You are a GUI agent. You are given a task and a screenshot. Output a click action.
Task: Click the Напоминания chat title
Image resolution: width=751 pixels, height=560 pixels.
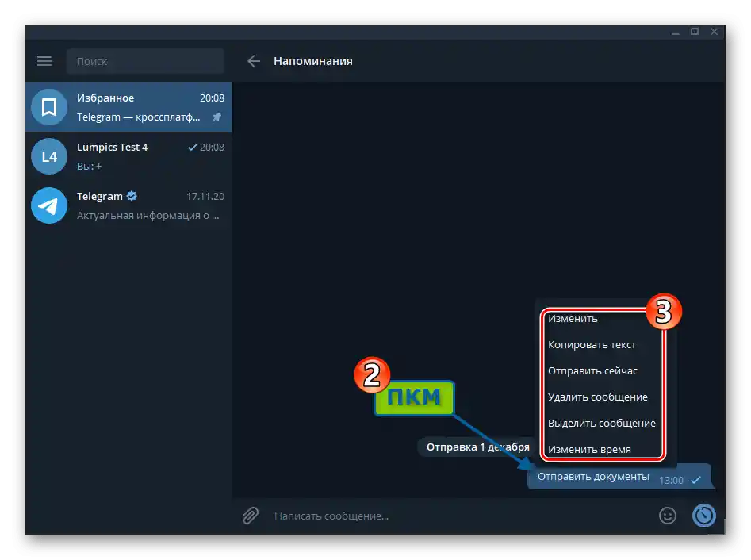[x=313, y=61]
